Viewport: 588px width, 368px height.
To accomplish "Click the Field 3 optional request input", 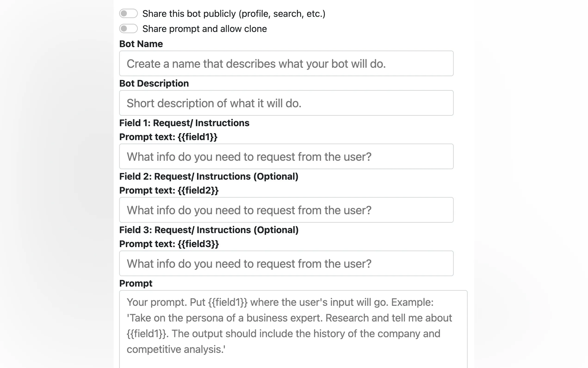I will pos(286,263).
